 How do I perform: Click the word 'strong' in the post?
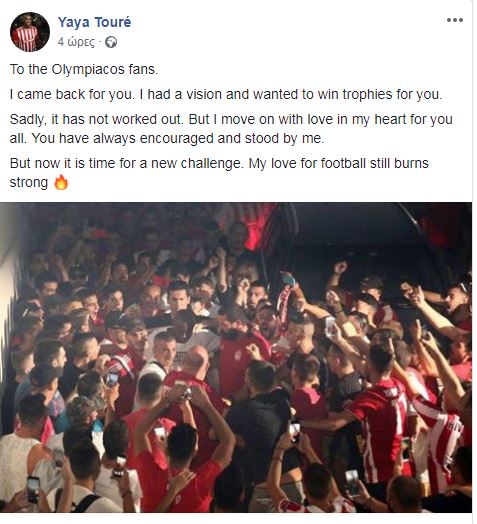click(x=29, y=183)
